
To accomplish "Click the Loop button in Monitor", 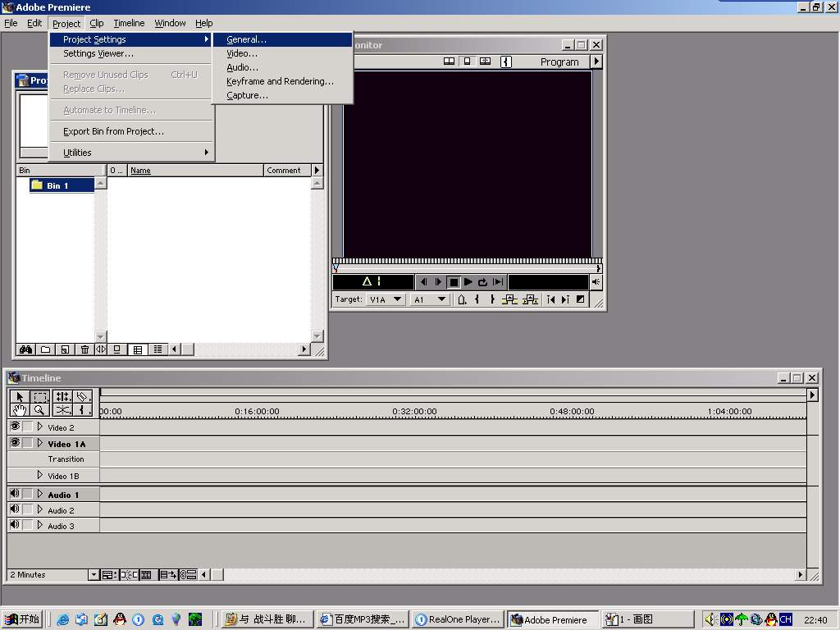I will click(x=482, y=282).
